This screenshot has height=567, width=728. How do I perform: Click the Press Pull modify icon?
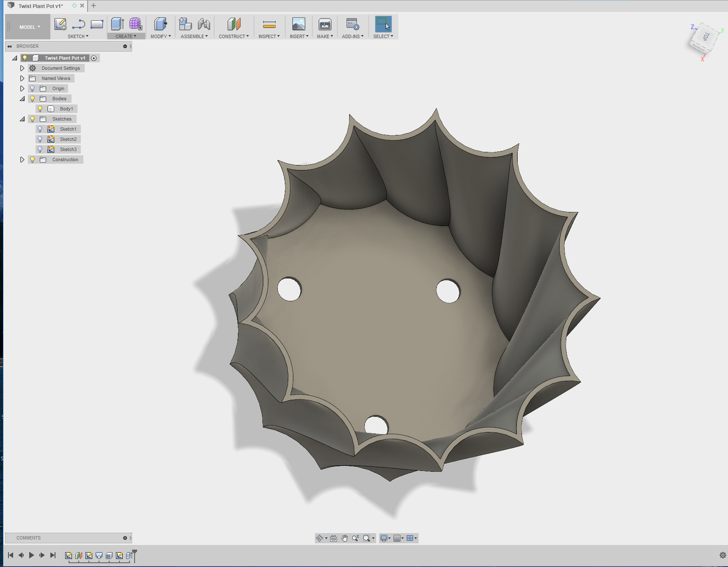point(160,24)
